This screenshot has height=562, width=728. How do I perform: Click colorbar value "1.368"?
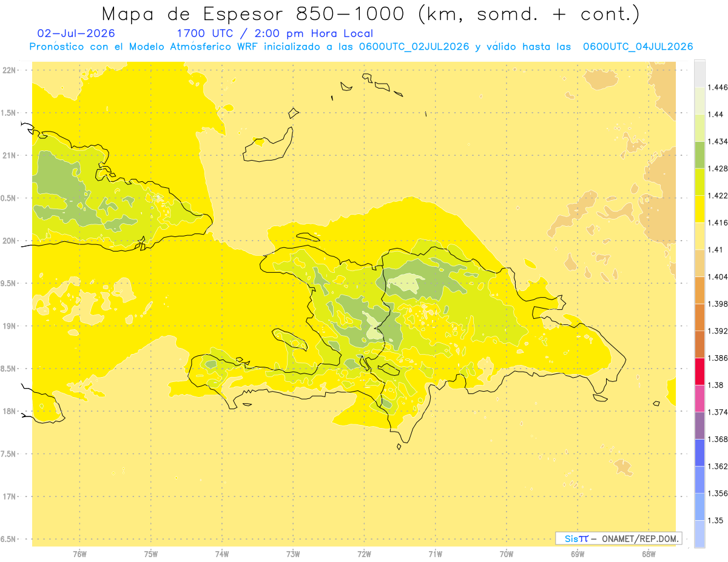[x=718, y=439]
